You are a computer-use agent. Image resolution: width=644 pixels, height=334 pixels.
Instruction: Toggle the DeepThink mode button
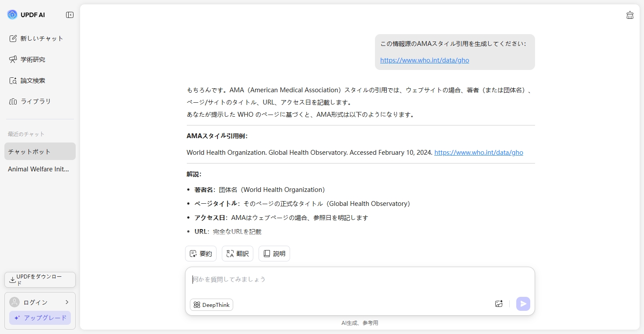pyautogui.click(x=212, y=305)
